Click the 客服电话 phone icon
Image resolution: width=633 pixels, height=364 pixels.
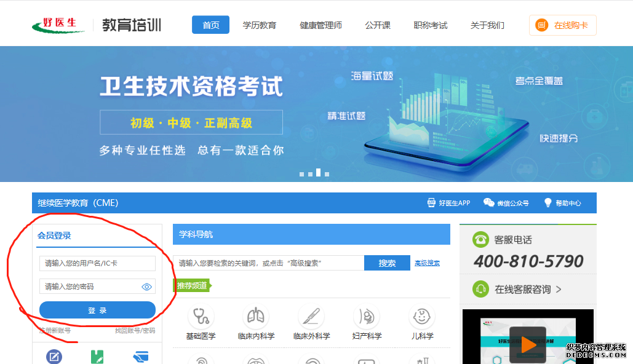point(480,240)
